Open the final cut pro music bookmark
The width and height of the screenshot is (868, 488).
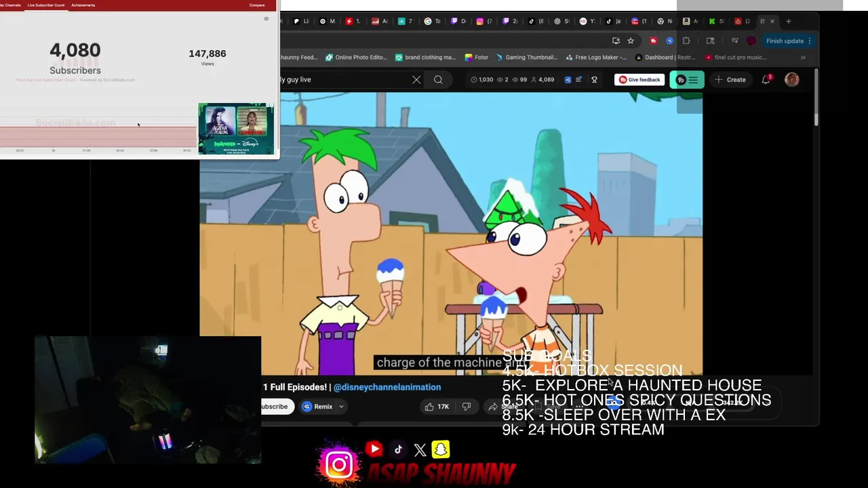click(x=735, y=58)
